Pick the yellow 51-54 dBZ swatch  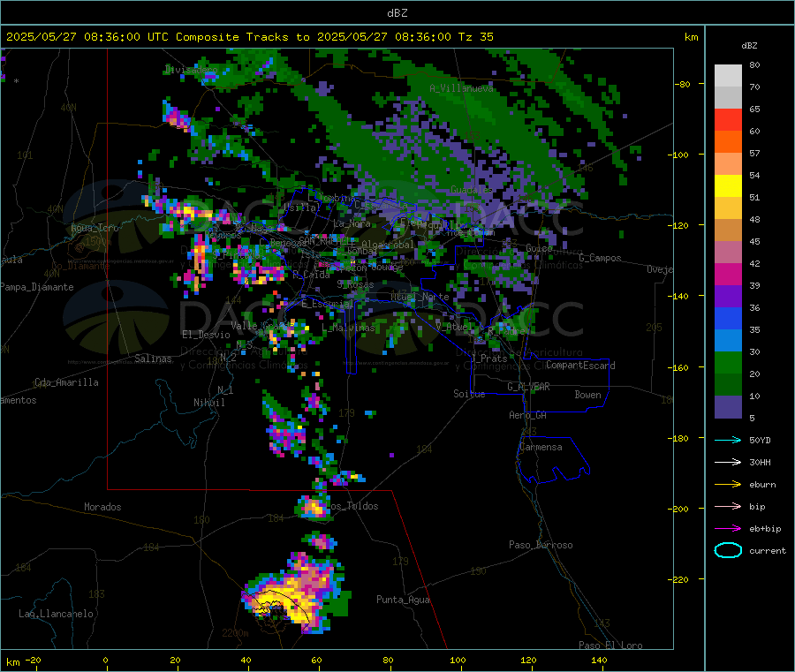tap(728, 186)
